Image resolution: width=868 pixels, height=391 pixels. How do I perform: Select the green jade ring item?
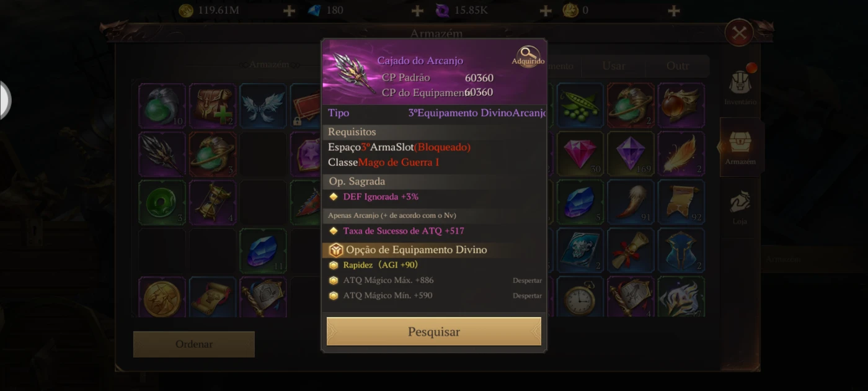(x=162, y=202)
